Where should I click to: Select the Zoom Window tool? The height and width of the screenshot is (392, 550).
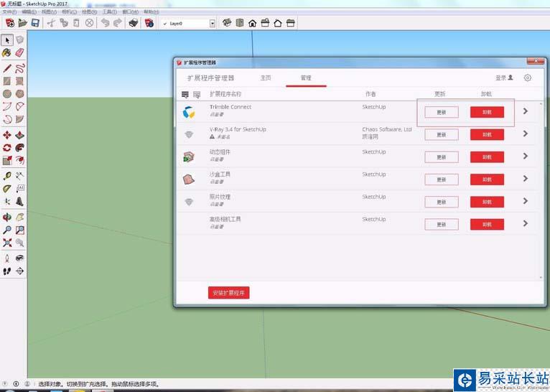[20, 230]
